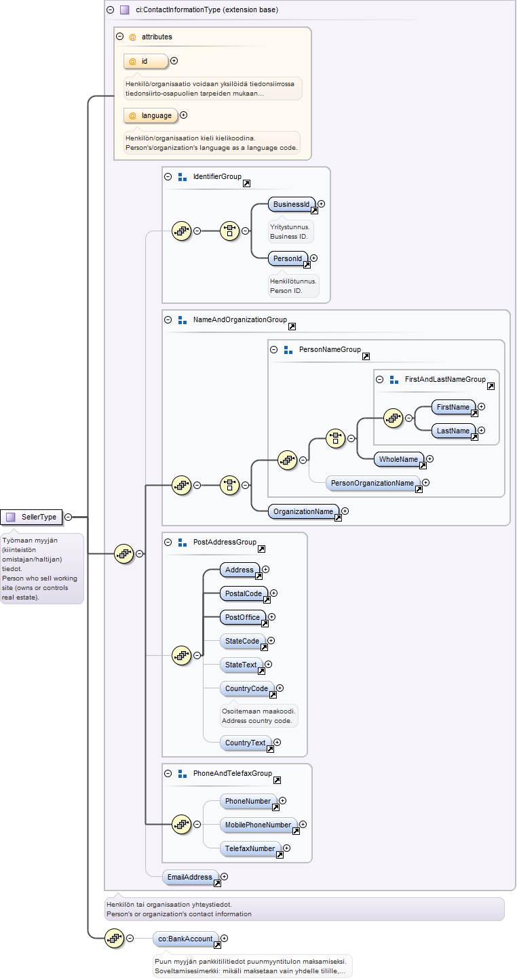Select the EmailAddress element
The height and width of the screenshot is (980, 517).
[190, 877]
